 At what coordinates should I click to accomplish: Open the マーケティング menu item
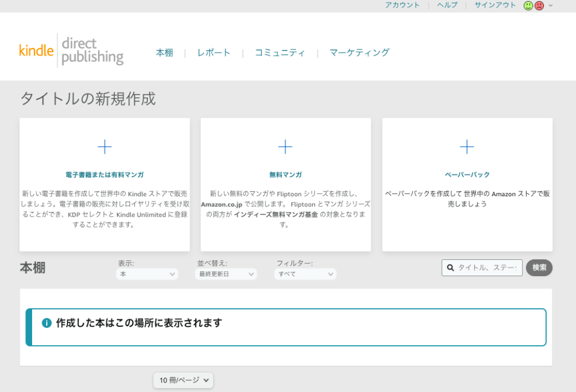tap(359, 52)
